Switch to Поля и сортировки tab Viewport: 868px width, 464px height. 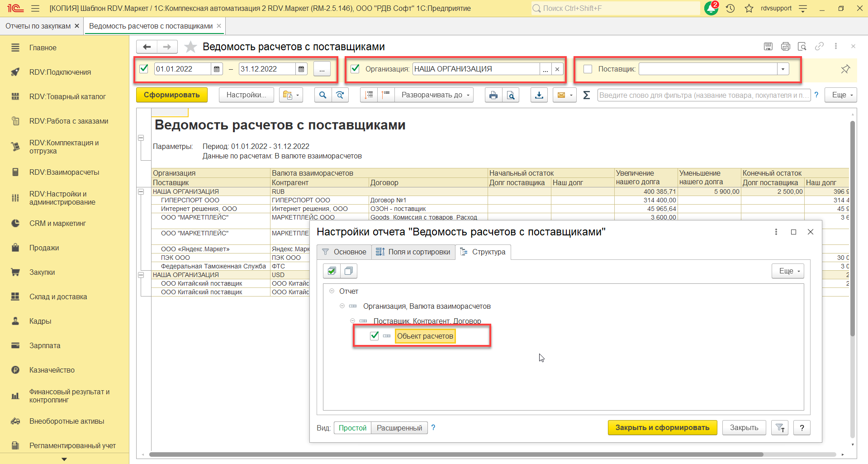coord(413,252)
